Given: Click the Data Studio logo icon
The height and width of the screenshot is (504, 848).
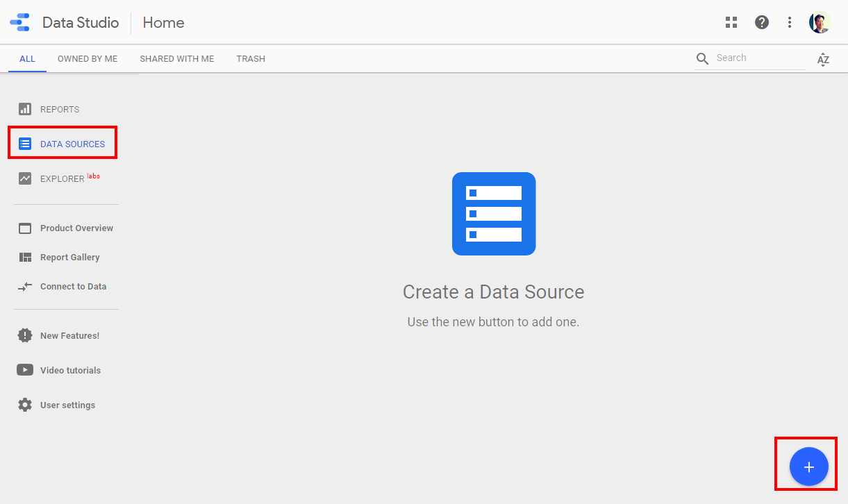Looking at the screenshot, I should [x=19, y=22].
